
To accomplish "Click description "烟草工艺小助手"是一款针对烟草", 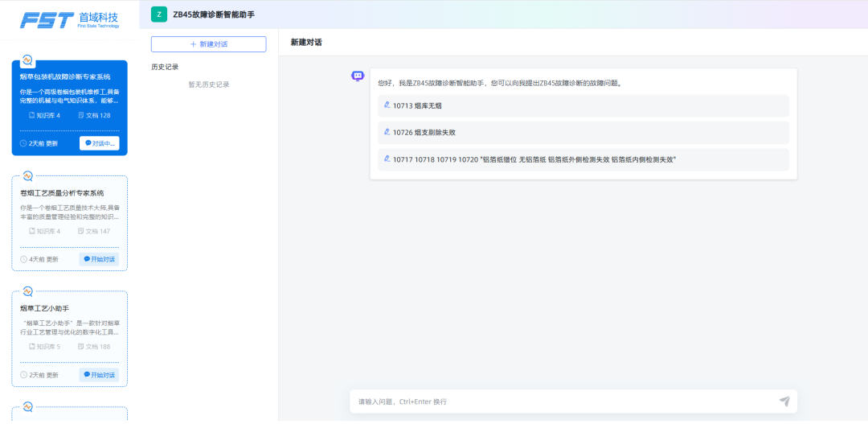I will point(70,327).
